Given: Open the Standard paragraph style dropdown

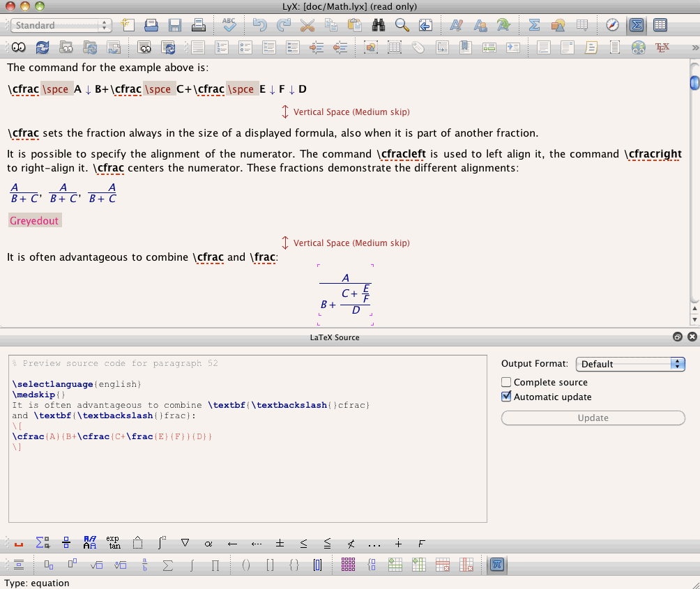Looking at the screenshot, I should point(61,24).
